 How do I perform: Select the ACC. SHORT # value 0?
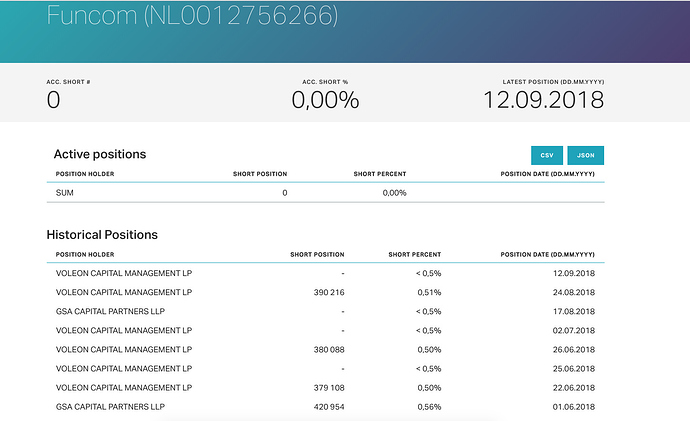pyautogui.click(x=53, y=99)
